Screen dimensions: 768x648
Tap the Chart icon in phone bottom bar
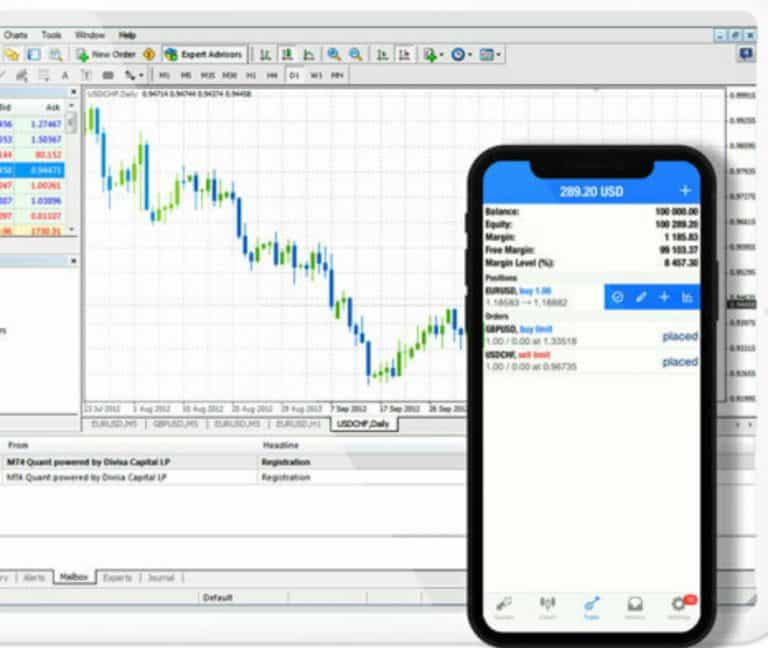click(548, 604)
